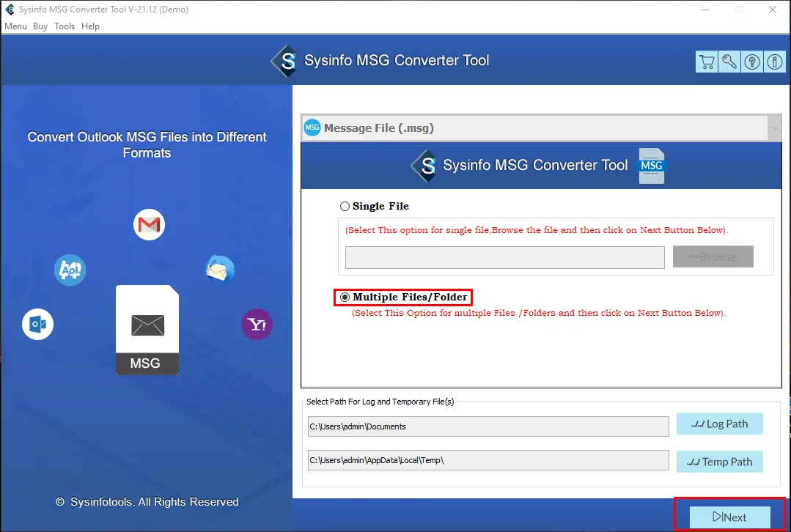Select the Thunderbird icon
Image resolution: width=791 pixels, height=532 pixels.
[220, 270]
